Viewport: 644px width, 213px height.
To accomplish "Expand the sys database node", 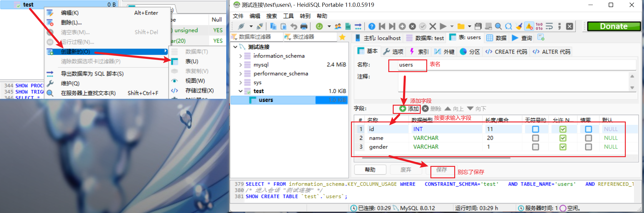I will pos(241,82).
